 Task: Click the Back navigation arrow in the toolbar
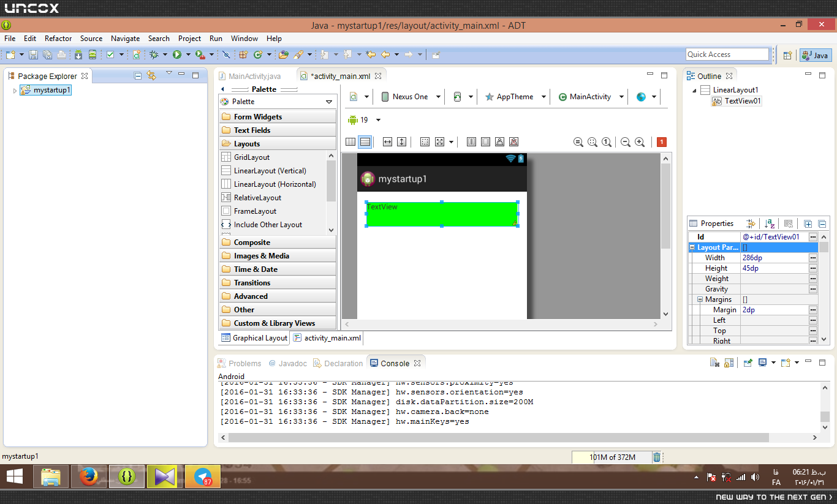pos(386,55)
